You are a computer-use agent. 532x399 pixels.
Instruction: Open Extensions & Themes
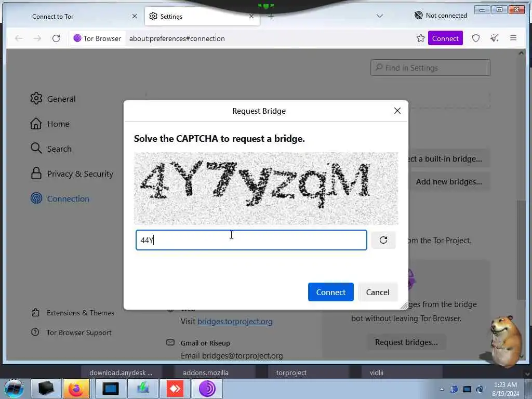[x=73, y=312]
